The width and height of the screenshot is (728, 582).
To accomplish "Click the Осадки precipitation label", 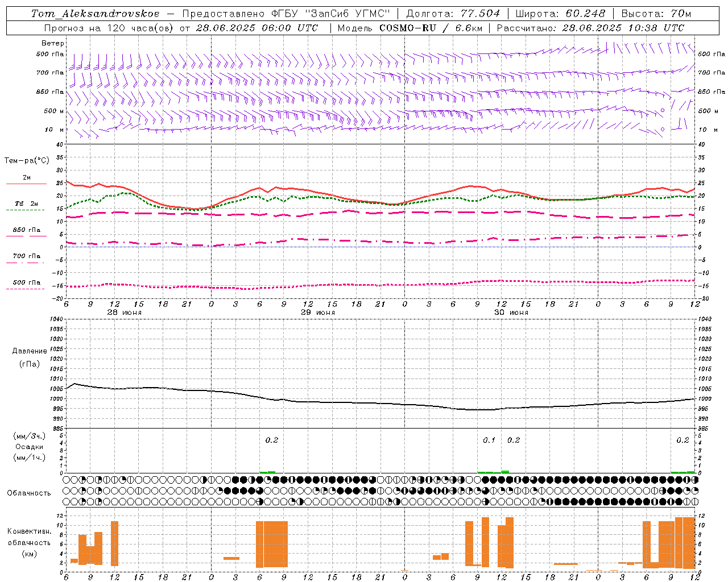I will pyautogui.click(x=30, y=447).
